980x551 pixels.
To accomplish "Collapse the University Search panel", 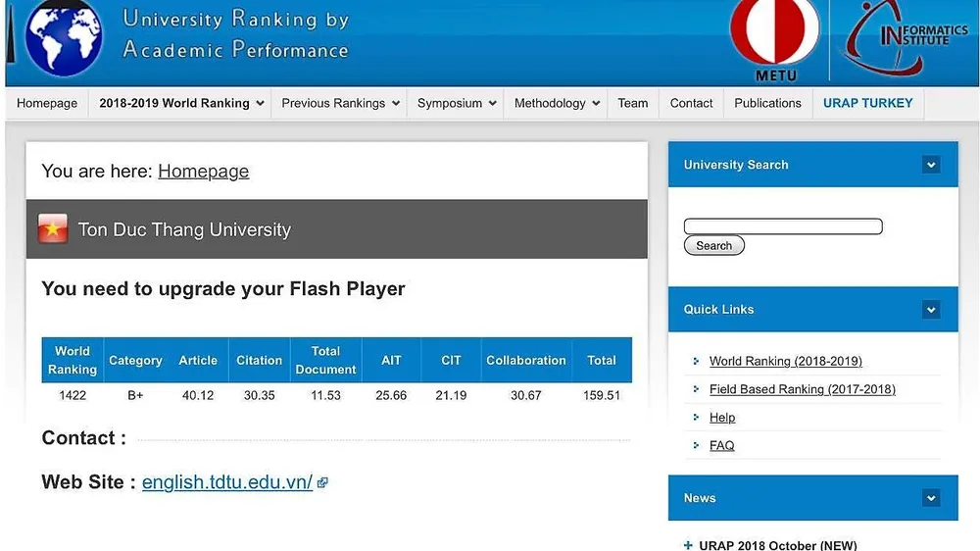I will pos(931,165).
